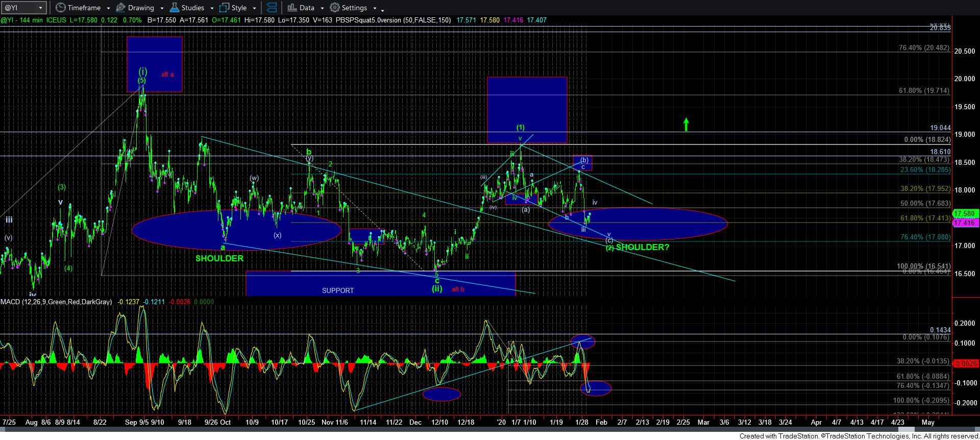Click the green (3) wave label
This screenshot has width=980, height=440.
(62, 187)
